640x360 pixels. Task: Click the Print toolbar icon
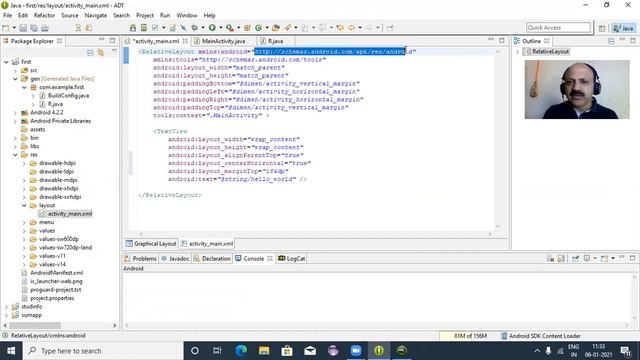click(45, 28)
